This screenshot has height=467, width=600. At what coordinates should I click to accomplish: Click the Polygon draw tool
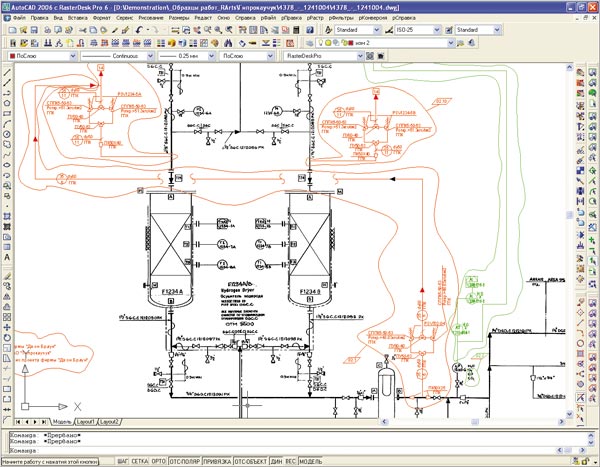pyautogui.click(x=7, y=103)
